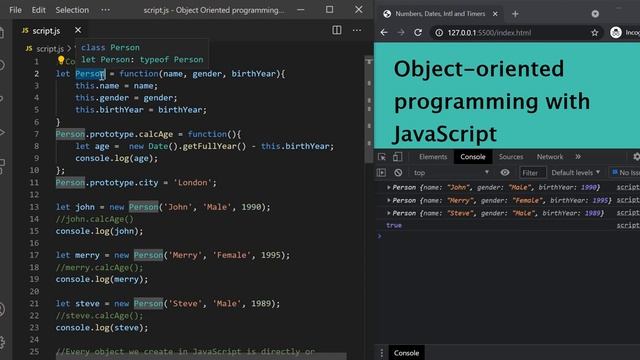Open editor more actions ellipsis menu
640x360 pixels.
[357, 30]
